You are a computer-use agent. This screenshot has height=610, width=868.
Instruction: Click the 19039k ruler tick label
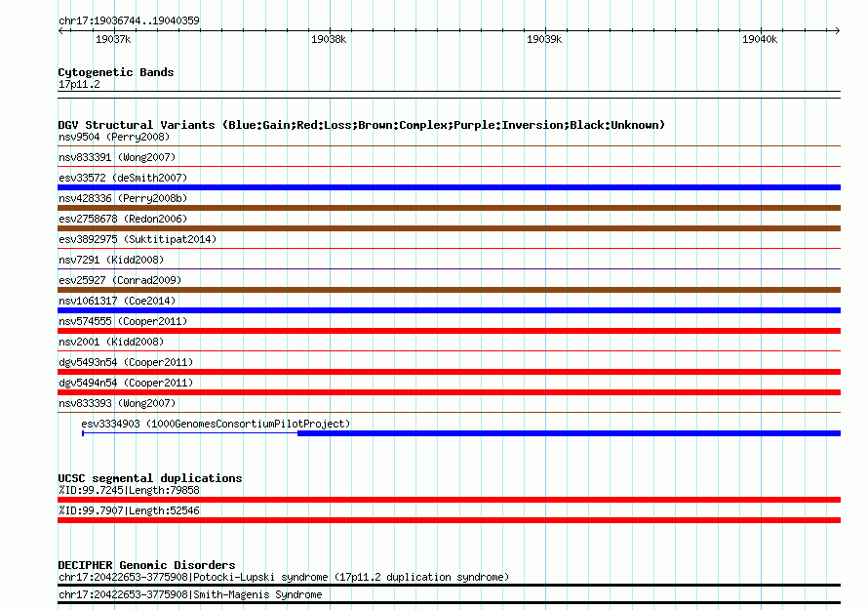543,39
